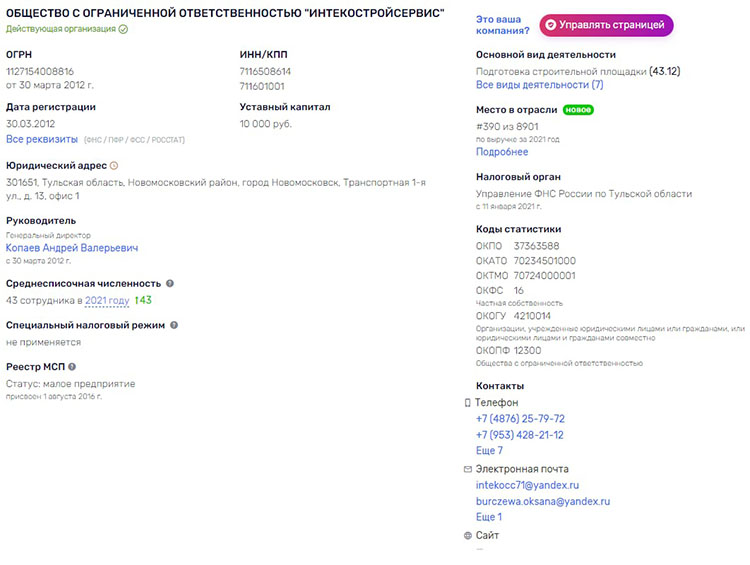Open director Копаев Андрей Валерьевич profile
Screen dimensions: 750x565
(x=72, y=247)
